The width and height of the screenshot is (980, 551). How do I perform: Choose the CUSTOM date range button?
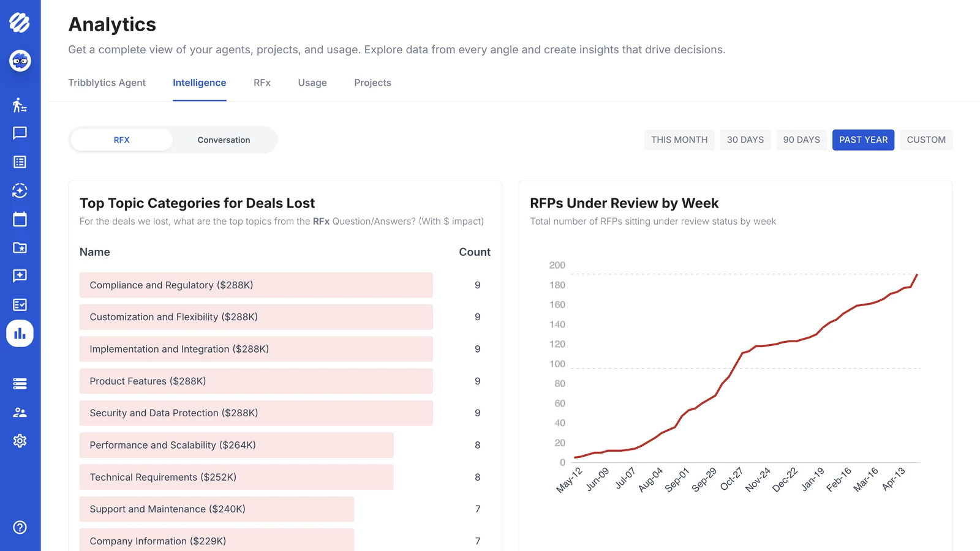(926, 140)
